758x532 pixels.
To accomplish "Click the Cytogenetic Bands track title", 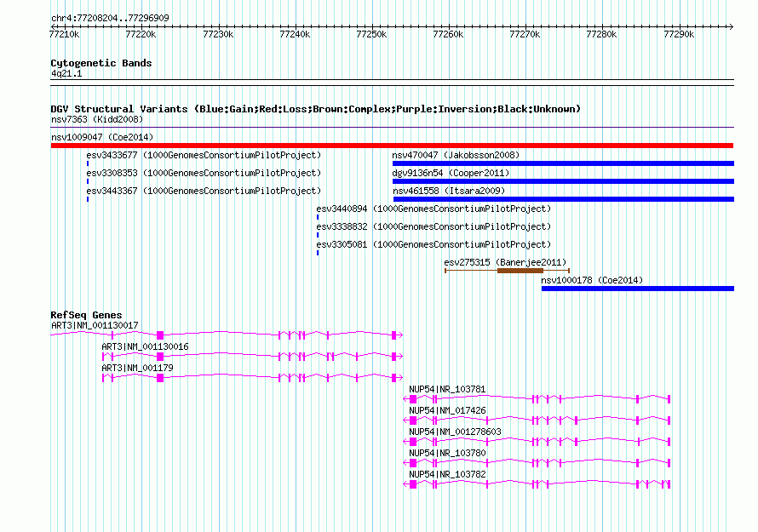I will coord(101,63).
